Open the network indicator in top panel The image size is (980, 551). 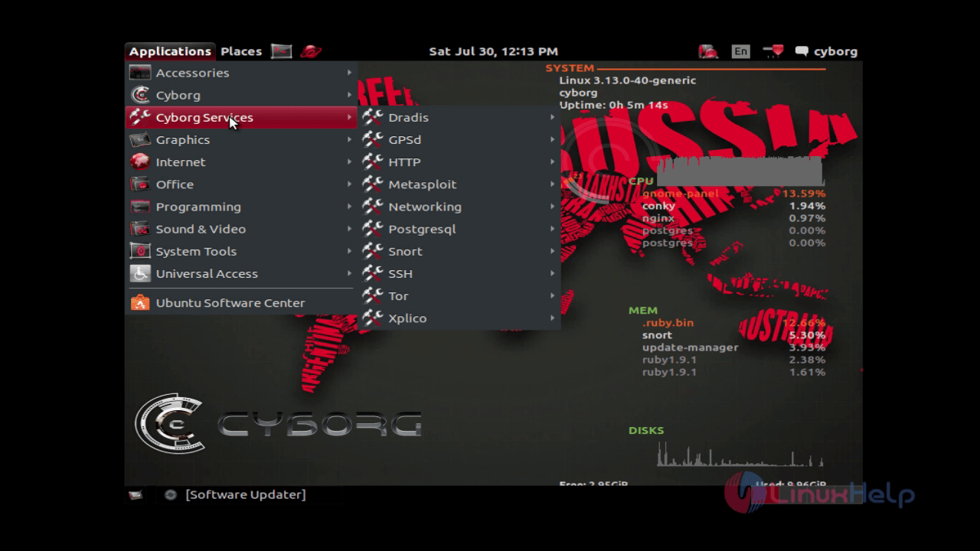(x=773, y=51)
